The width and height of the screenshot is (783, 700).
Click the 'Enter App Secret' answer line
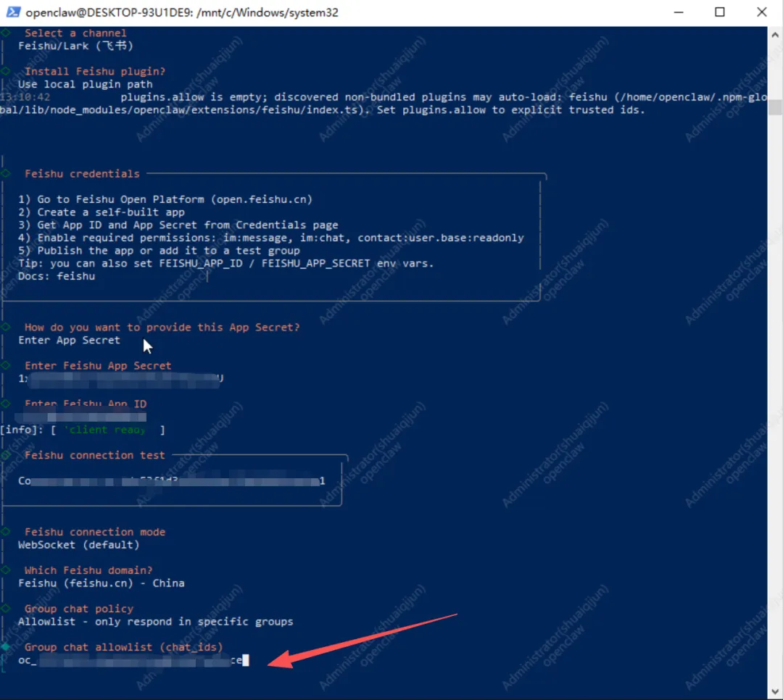[70, 340]
